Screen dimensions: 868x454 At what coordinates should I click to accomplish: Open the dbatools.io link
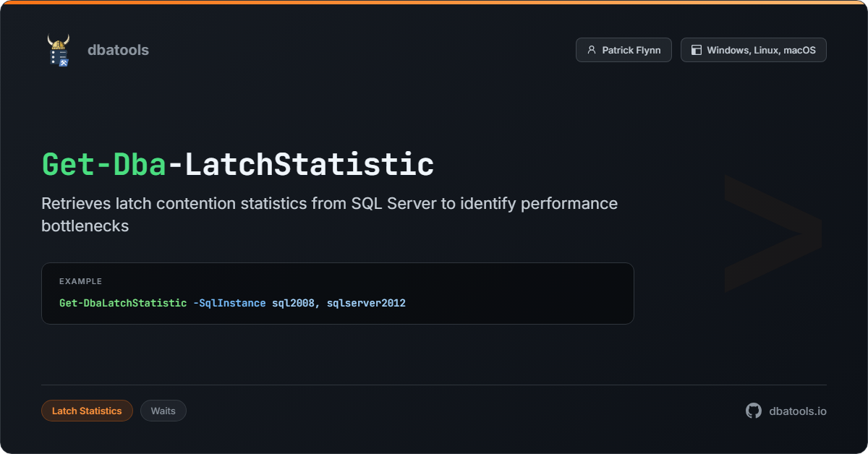[x=797, y=411]
